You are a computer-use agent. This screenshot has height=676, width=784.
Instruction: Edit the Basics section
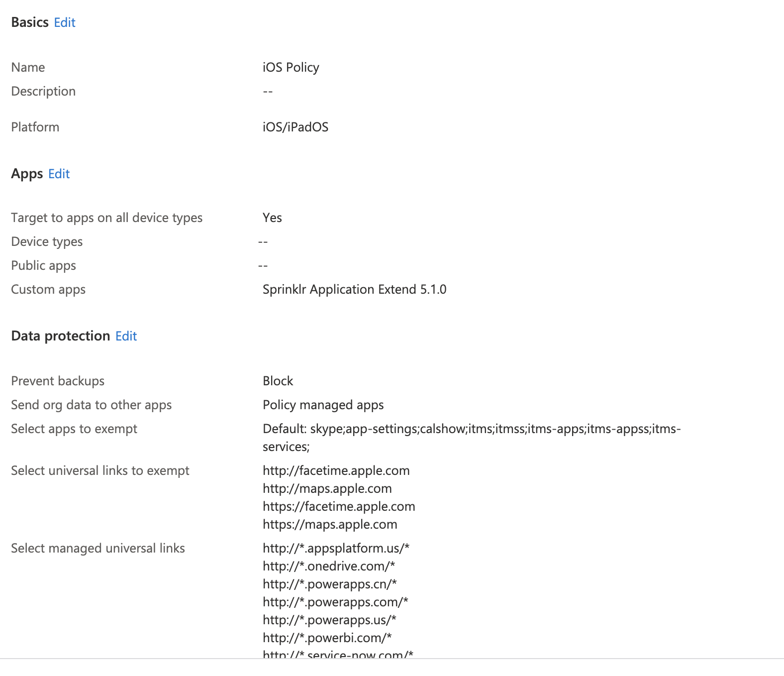coord(65,22)
